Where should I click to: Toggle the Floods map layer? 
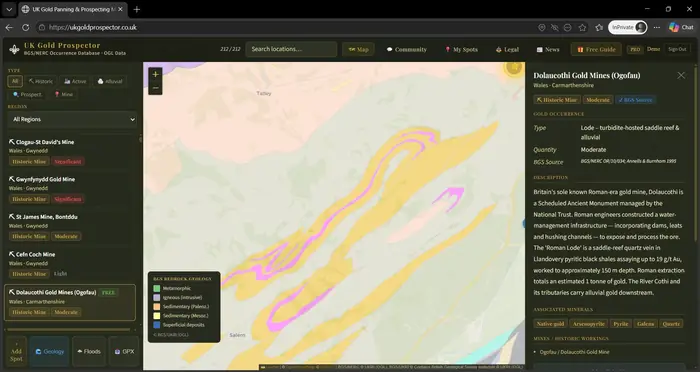pyautogui.click(x=89, y=351)
